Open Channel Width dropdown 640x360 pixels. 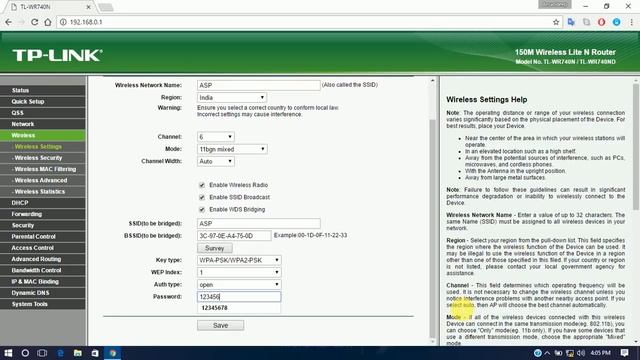click(216, 161)
